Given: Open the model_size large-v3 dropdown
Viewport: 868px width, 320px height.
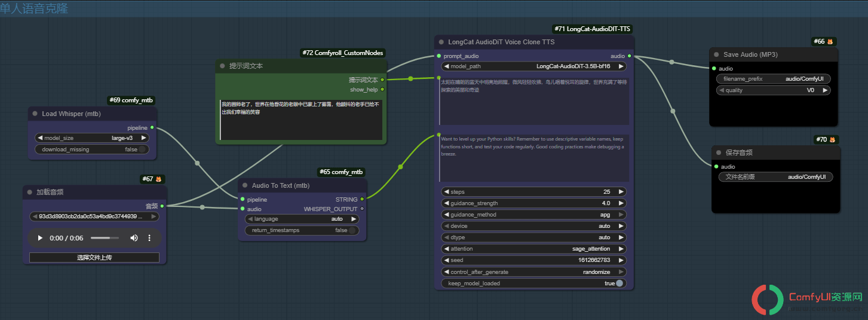Looking at the screenshot, I should [x=92, y=138].
